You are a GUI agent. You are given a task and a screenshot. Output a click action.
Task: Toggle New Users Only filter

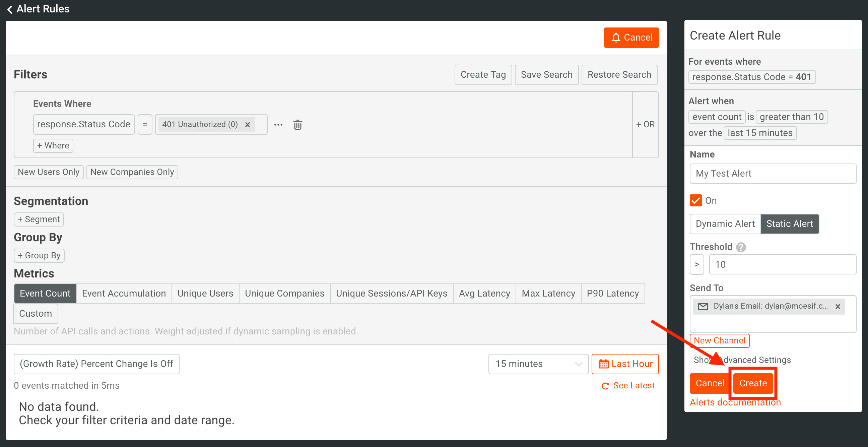point(49,172)
